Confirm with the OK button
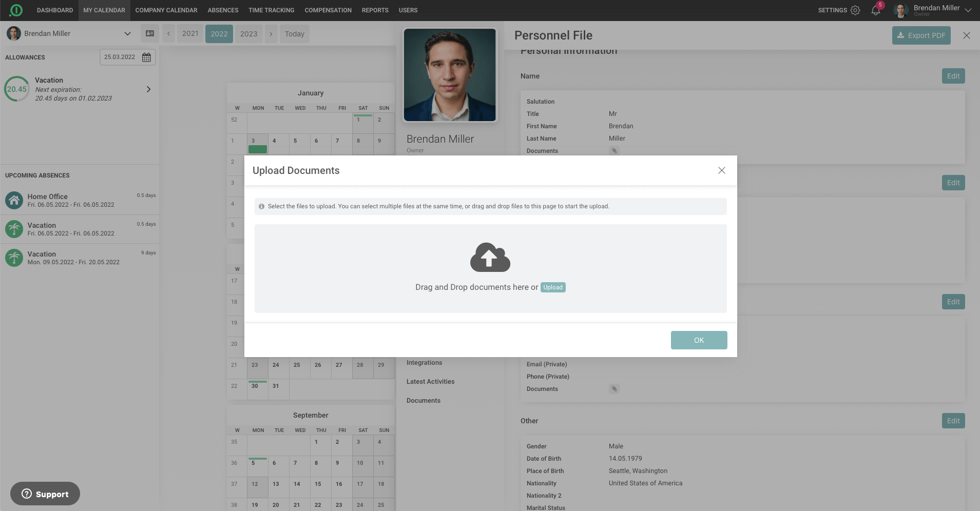The image size is (980, 511). [699, 340]
